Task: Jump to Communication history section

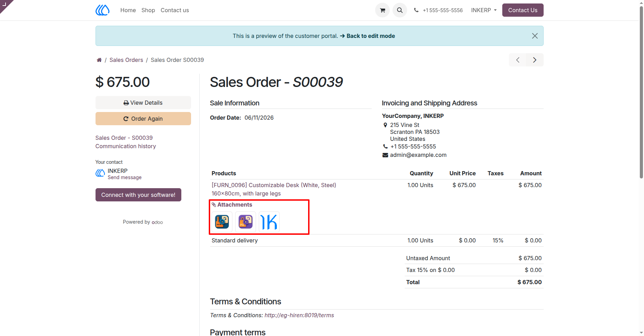Action: [126, 146]
